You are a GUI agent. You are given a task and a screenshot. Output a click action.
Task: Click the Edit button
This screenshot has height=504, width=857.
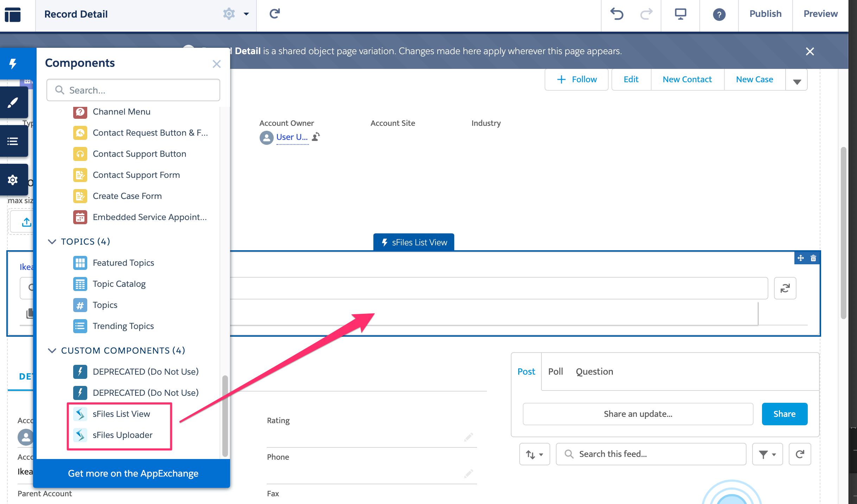[x=631, y=79]
